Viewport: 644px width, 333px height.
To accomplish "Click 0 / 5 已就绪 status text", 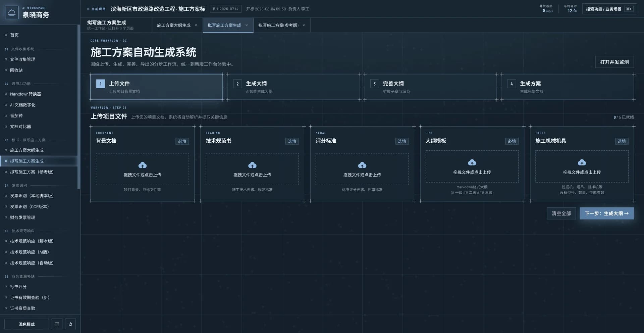I will [624, 117].
